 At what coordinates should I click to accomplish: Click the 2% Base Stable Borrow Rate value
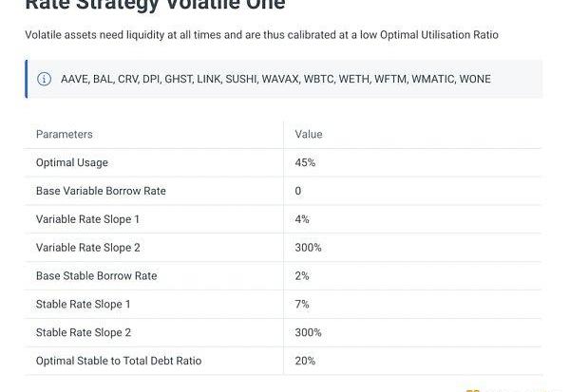click(302, 276)
